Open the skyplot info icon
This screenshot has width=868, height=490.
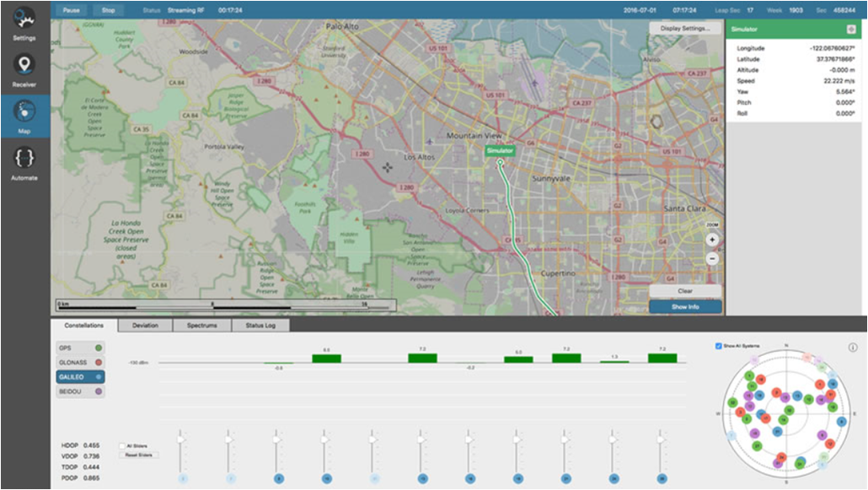pos(853,347)
